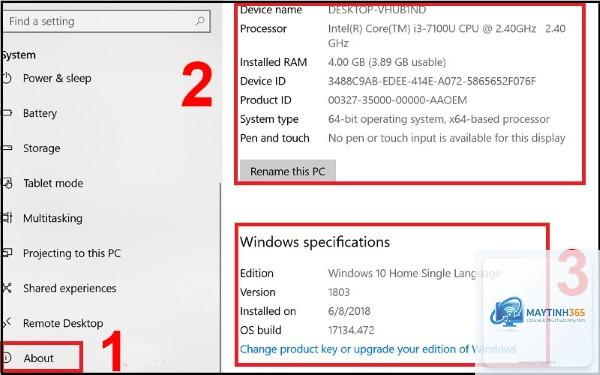Click the Windows specifications heading
Viewport: 600px width, 375px height.
(x=315, y=242)
